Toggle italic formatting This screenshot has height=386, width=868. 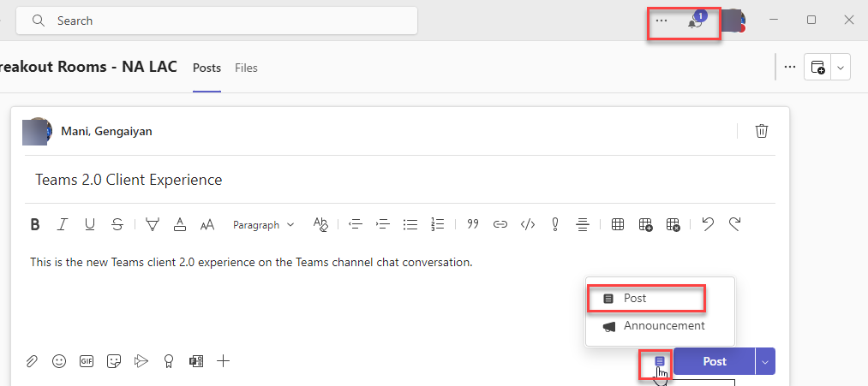pos(62,224)
